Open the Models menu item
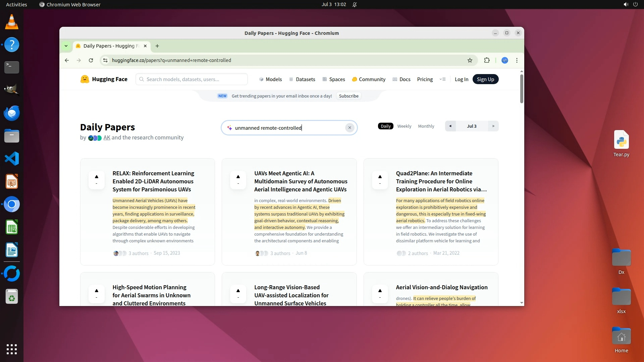 (x=270, y=79)
